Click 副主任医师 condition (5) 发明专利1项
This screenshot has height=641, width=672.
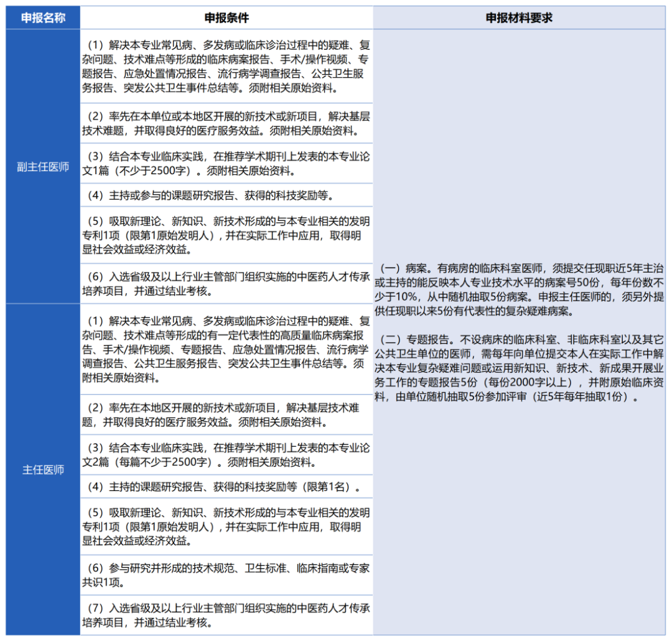pos(226,235)
